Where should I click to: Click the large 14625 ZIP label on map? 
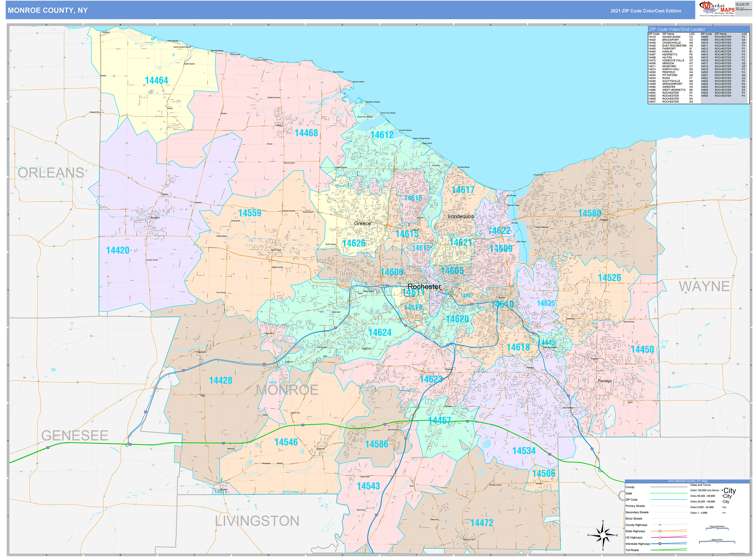point(546,303)
